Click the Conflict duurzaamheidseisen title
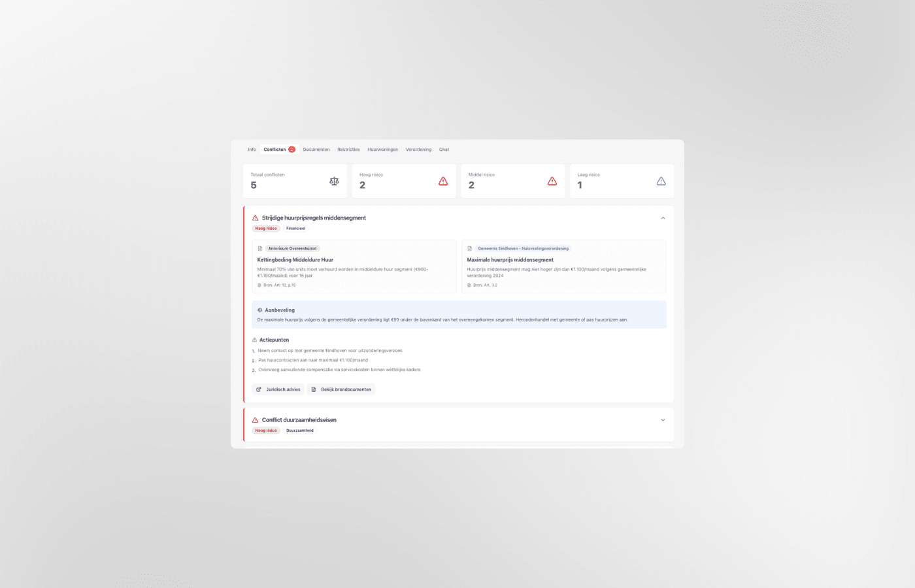The width and height of the screenshot is (915, 588). [299, 420]
